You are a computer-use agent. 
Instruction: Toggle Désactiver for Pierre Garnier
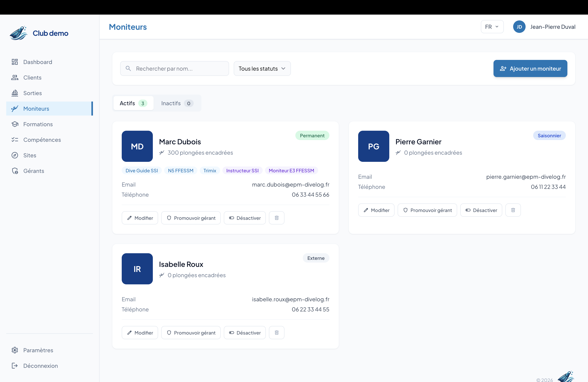click(481, 210)
